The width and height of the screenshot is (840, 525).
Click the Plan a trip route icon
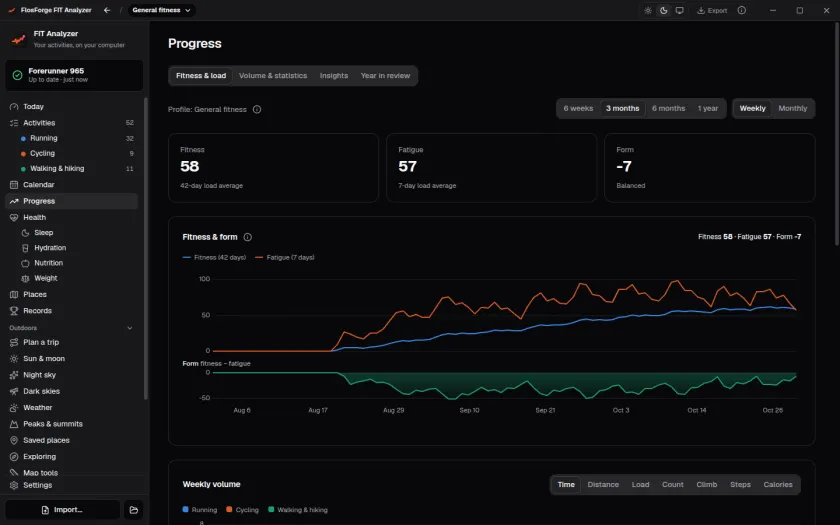tap(14, 342)
